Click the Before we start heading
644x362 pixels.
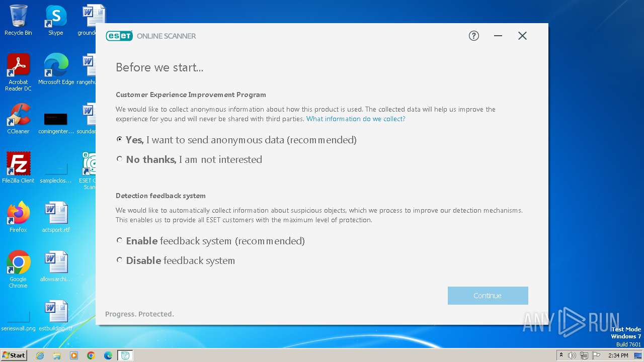click(x=159, y=67)
